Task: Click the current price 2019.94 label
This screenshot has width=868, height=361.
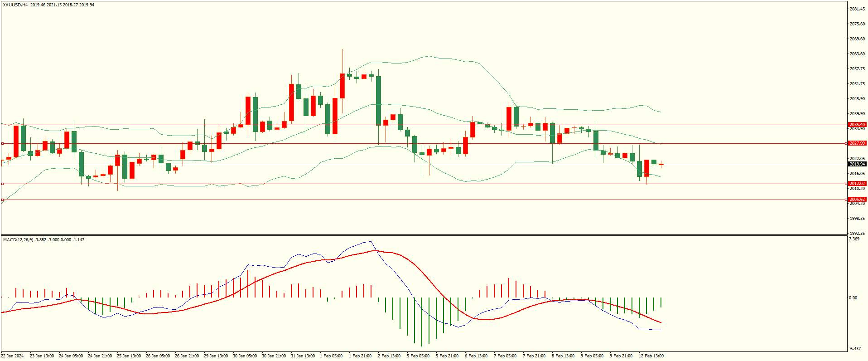Action: click(x=857, y=164)
